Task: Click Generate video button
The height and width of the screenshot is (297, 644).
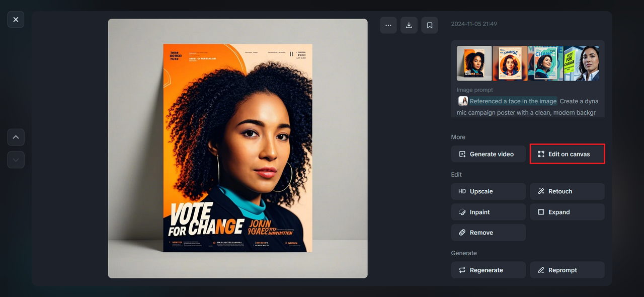Action: 489,154
